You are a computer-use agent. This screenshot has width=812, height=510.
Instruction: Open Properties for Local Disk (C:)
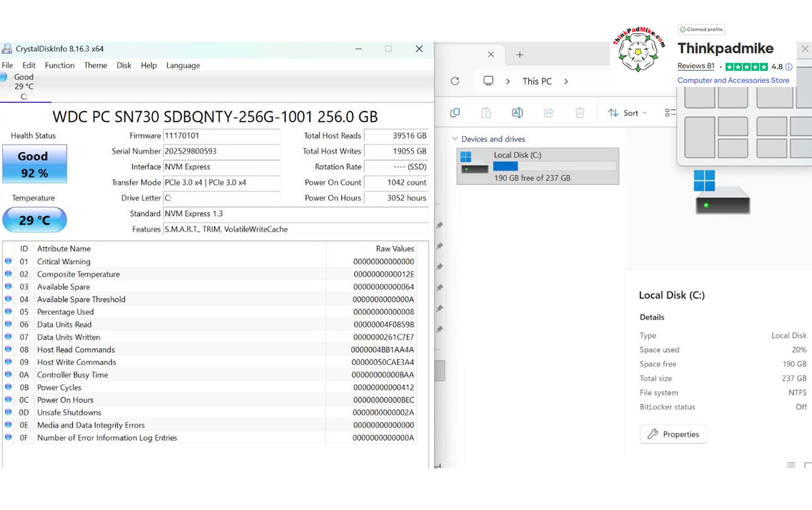(x=673, y=434)
